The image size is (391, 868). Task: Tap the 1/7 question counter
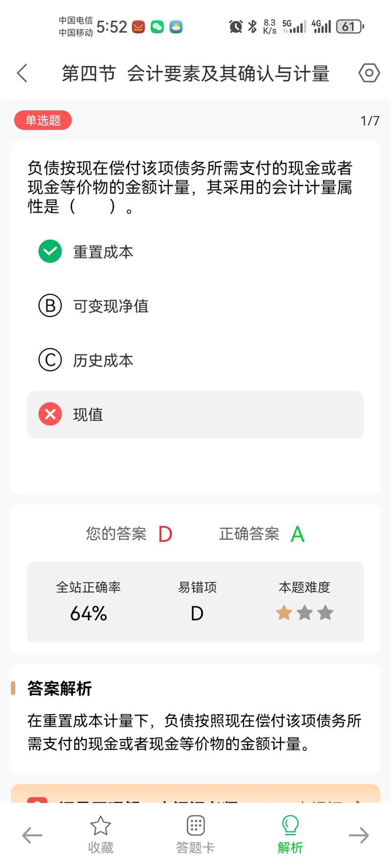click(x=369, y=121)
